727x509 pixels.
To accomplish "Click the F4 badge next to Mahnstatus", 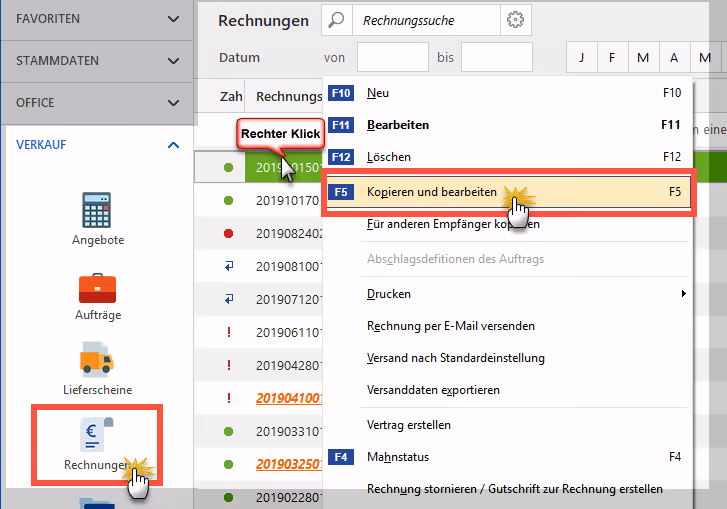I will (x=341, y=457).
